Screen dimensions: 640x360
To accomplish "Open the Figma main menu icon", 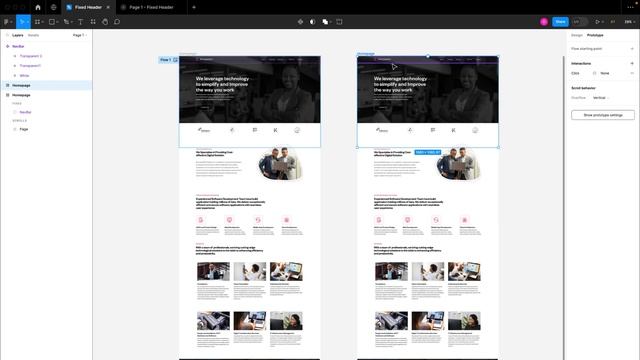I will tap(7, 22).
